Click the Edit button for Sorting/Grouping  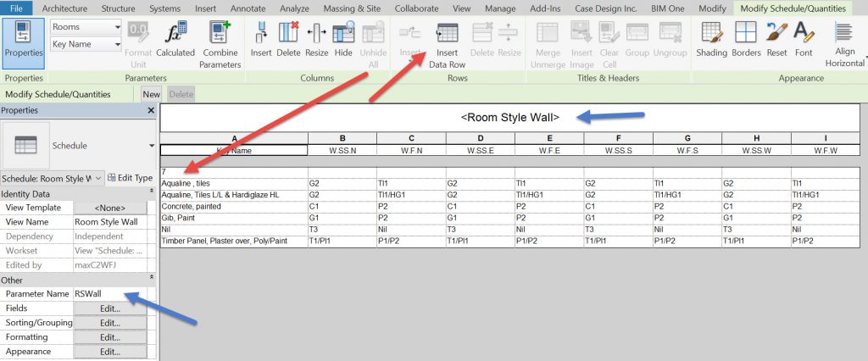(110, 323)
